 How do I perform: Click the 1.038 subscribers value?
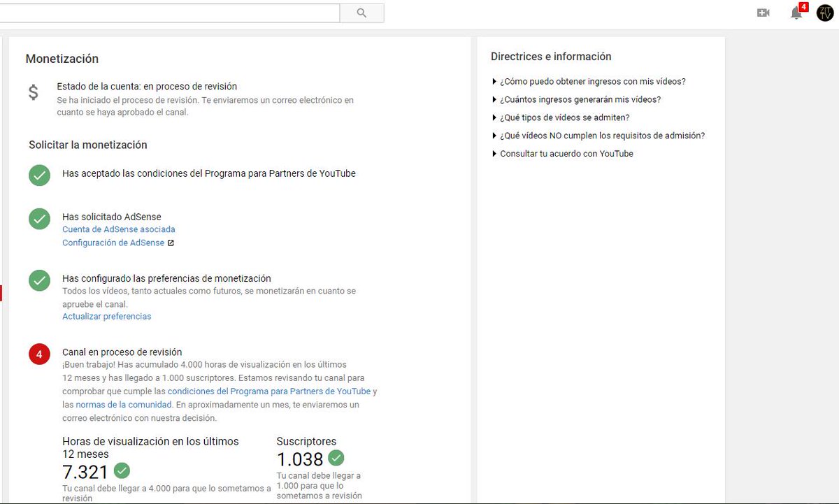click(300, 460)
